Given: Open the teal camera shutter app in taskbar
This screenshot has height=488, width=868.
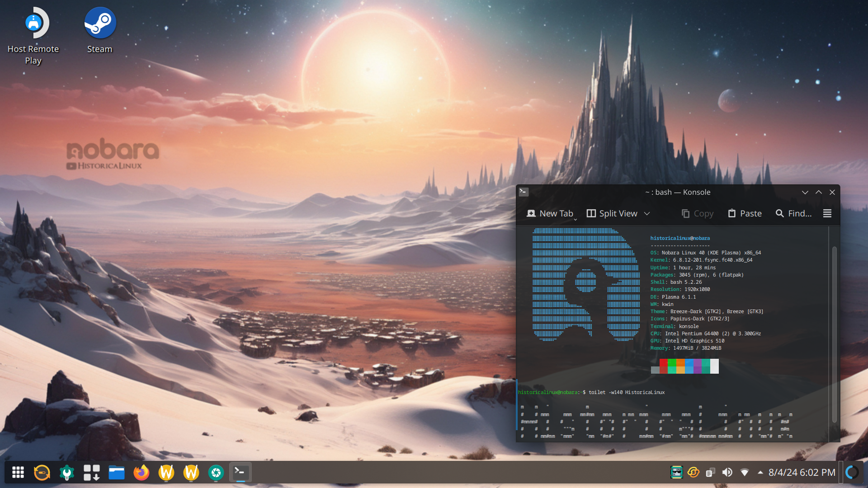Looking at the screenshot, I should [216, 473].
